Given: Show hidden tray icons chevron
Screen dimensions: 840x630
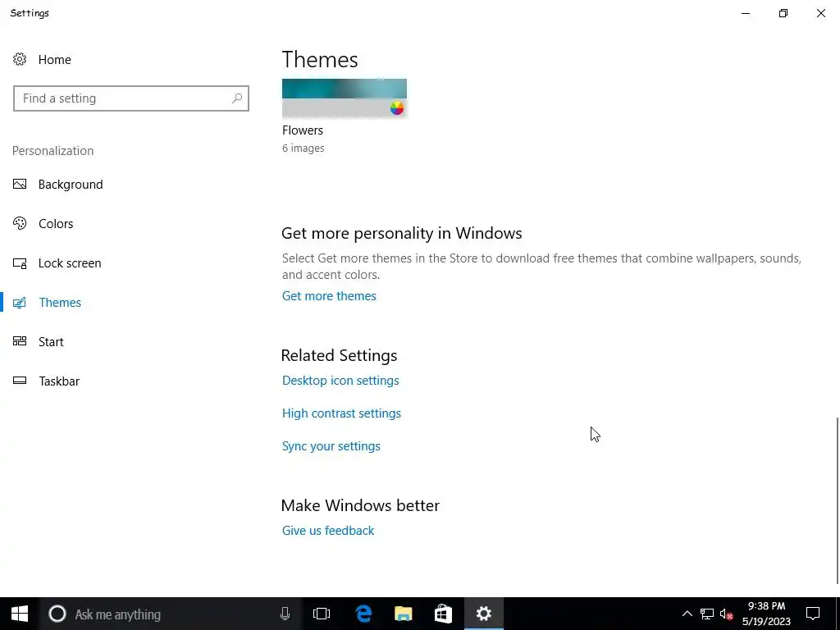Looking at the screenshot, I should click(x=687, y=614).
